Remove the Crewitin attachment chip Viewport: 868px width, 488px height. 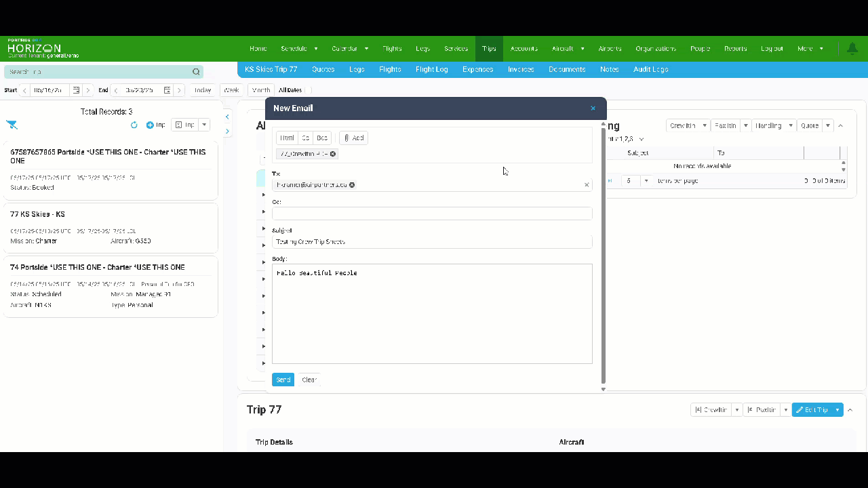(x=333, y=154)
